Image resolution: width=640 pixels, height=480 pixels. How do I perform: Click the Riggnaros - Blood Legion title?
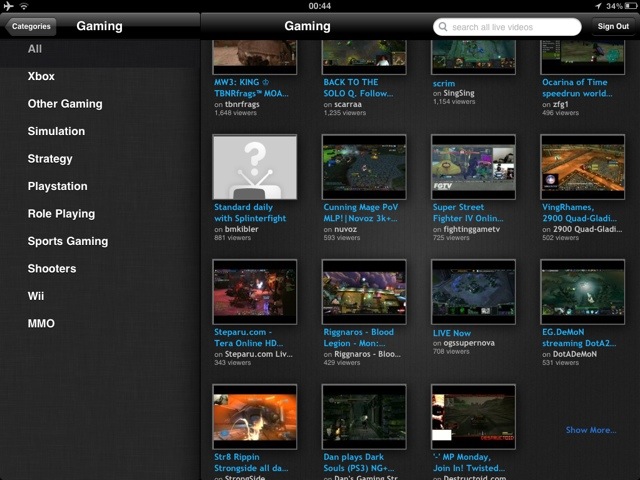[358, 338]
